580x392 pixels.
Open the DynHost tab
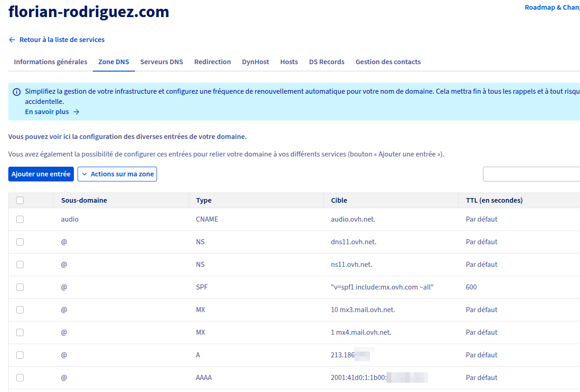tap(255, 61)
